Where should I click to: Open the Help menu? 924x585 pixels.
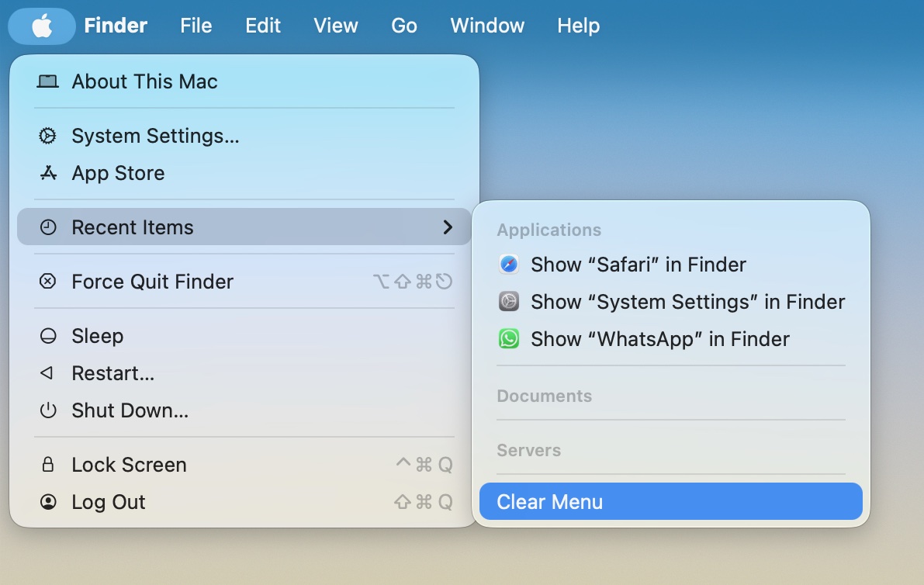(x=578, y=26)
